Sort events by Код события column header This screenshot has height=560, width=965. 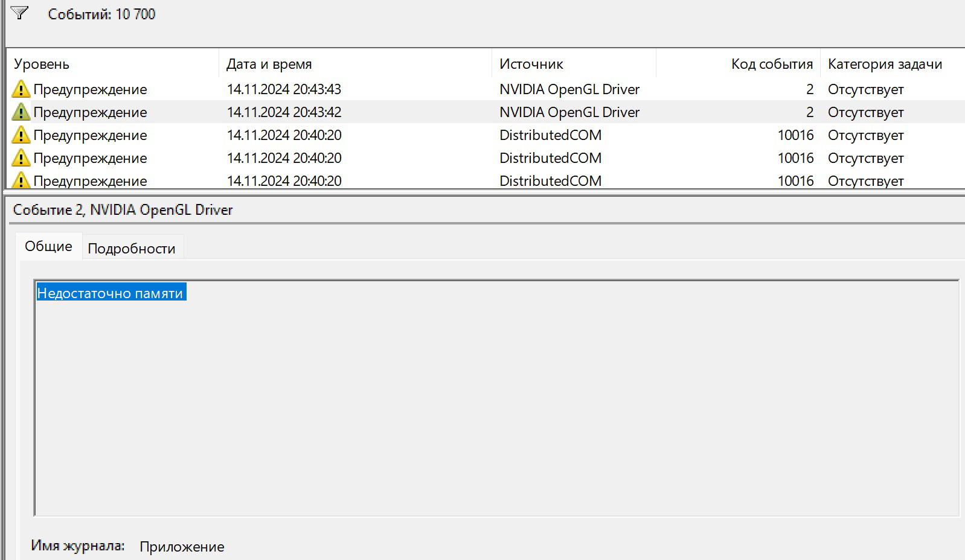pos(738,64)
